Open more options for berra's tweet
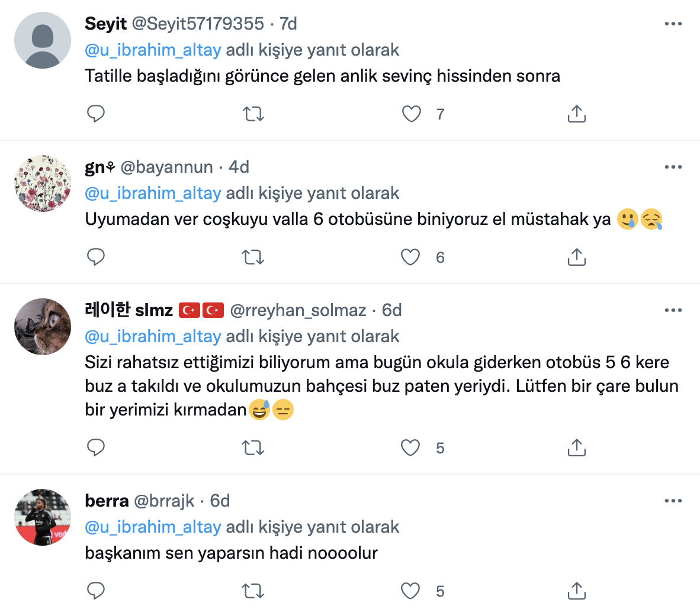 (673, 500)
